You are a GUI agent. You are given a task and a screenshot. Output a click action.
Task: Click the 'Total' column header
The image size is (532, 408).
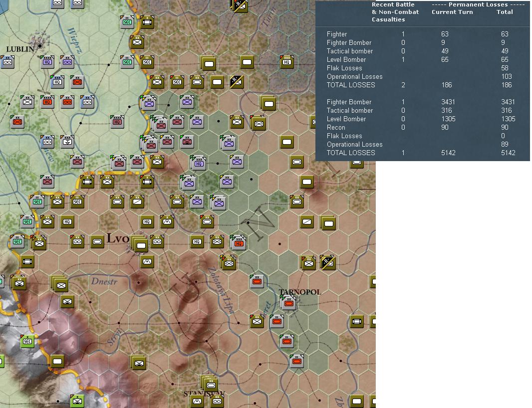pyautogui.click(x=505, y=12)
